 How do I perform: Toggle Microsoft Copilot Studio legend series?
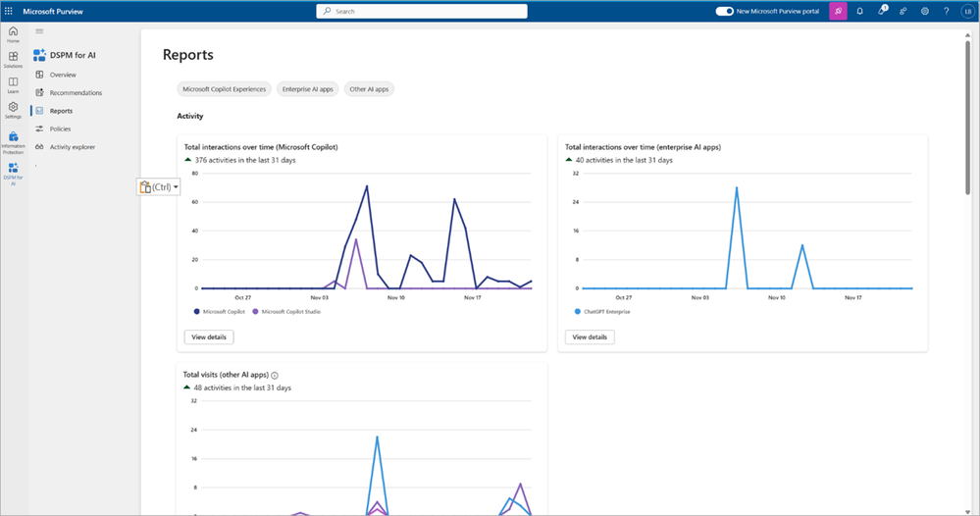point(286,312)
